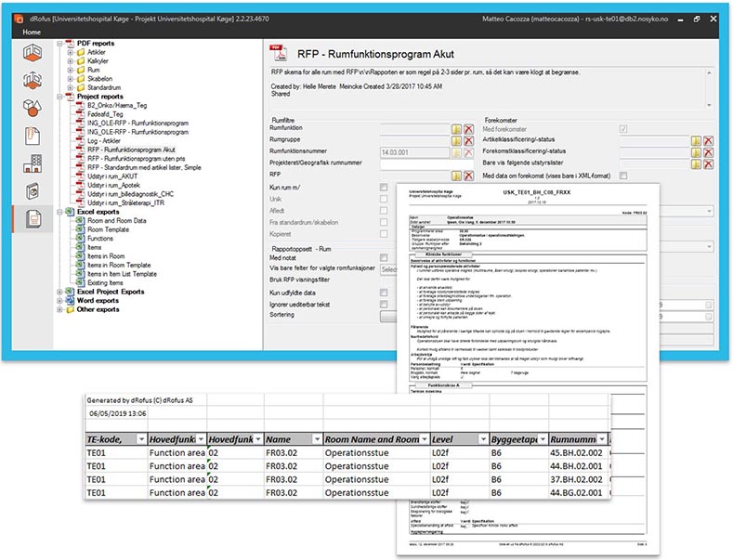Expand the Word exports node
The width and height of the screenshot is (733, 560).
(59, 301)
